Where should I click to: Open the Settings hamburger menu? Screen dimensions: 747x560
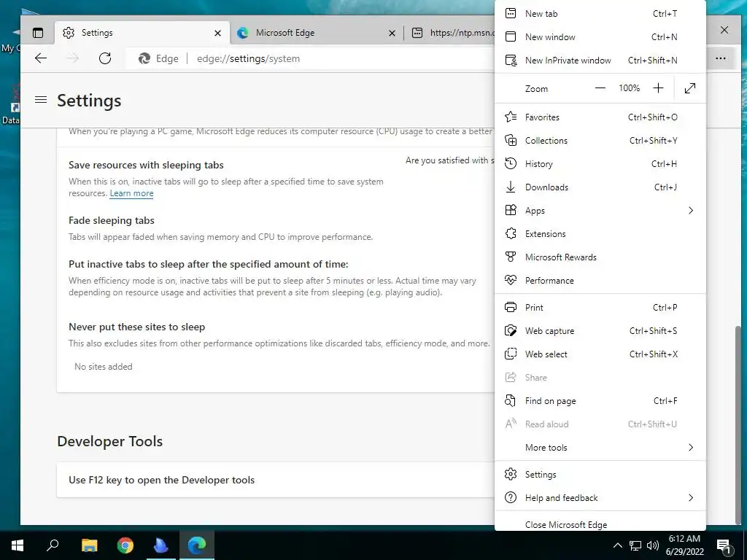point(41,100)
